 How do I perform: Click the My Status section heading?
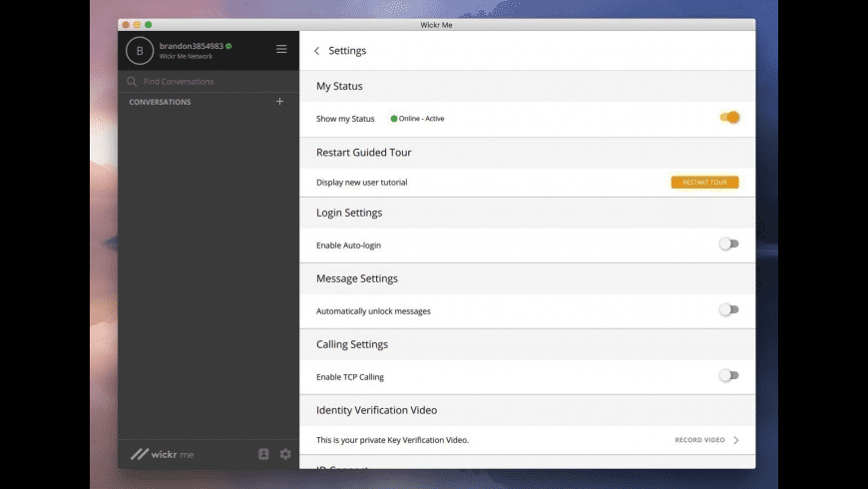(x=339, y=86)
